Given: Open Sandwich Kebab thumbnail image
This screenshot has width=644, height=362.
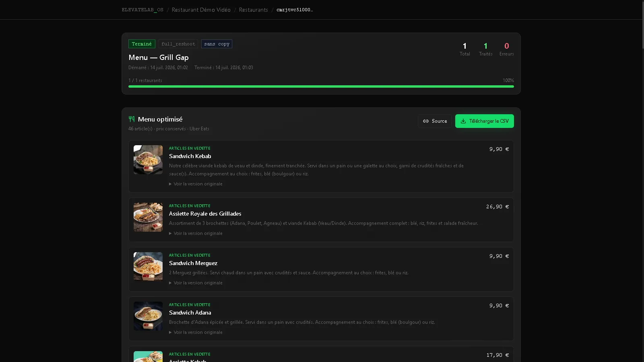Looking at the screenshot, I should tap(148, 160).
